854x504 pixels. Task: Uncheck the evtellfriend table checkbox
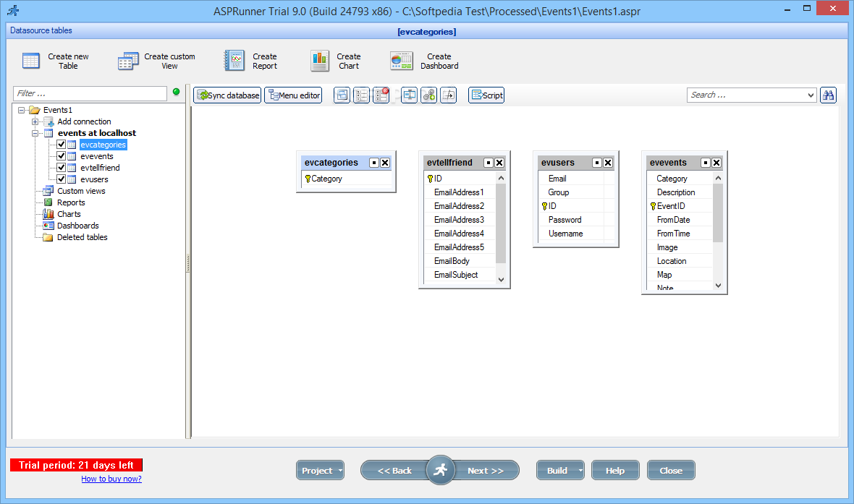pyautogui.click(x=61, y=167)
